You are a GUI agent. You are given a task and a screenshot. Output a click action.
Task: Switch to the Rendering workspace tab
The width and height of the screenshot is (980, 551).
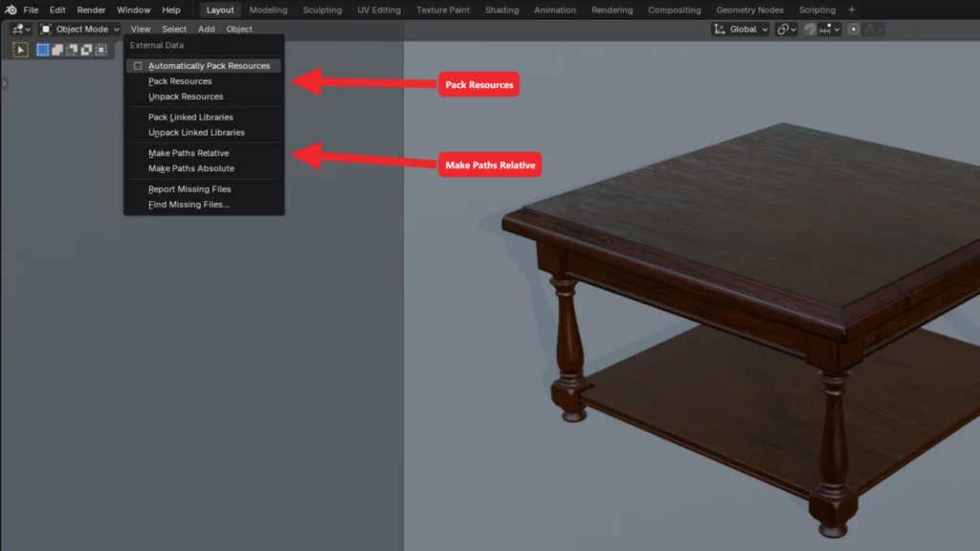tap(612, 10)
